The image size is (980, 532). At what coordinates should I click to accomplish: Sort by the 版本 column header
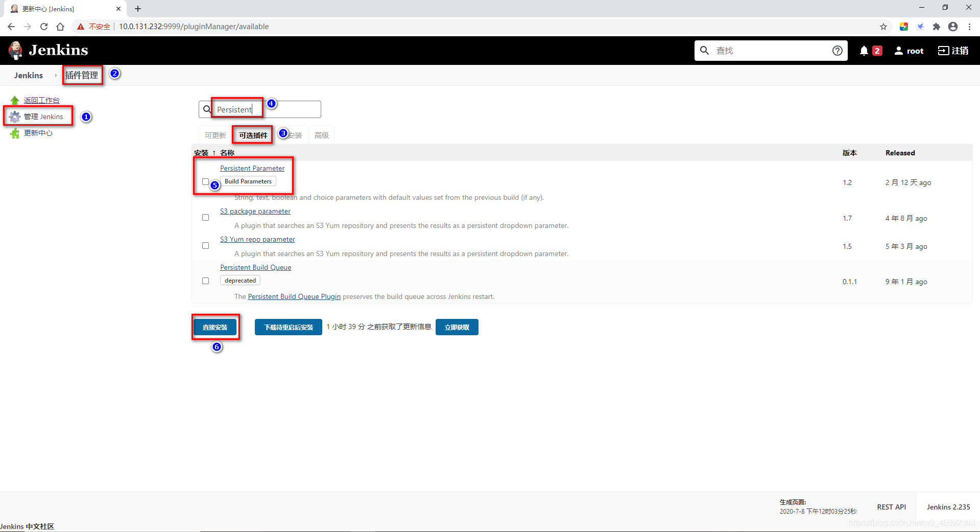tap(850, 153)
